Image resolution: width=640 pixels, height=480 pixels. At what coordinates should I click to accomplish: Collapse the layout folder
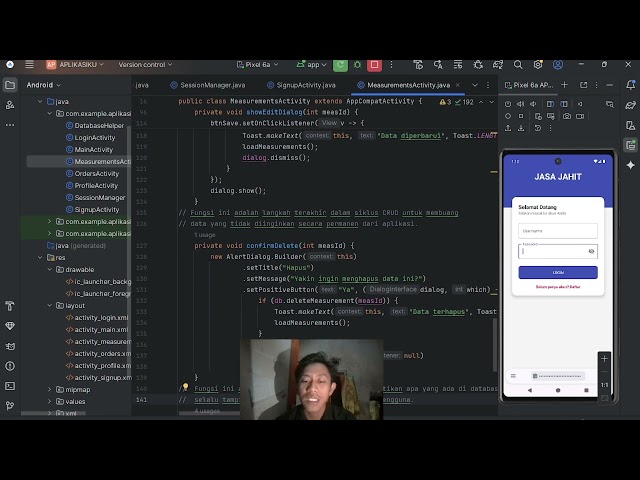pos(49,305)
